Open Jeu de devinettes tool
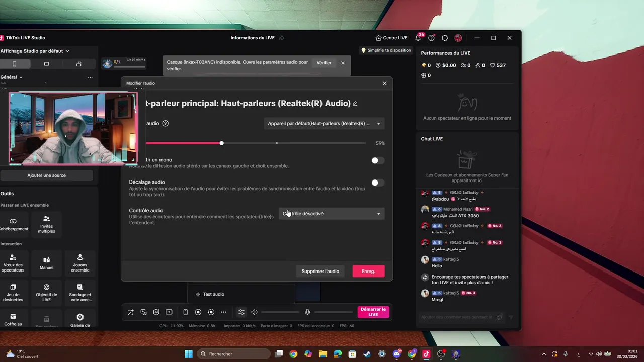The width and height of the screenshot is (644, 362). pos(13,293)
